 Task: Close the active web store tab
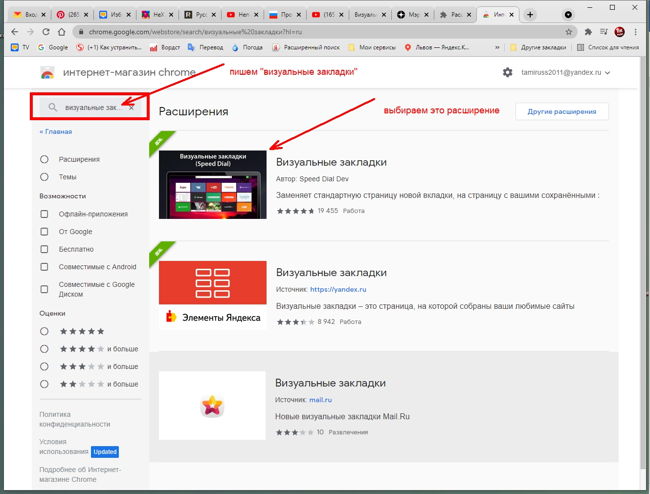pyautogui.click(x=512, y=15)
